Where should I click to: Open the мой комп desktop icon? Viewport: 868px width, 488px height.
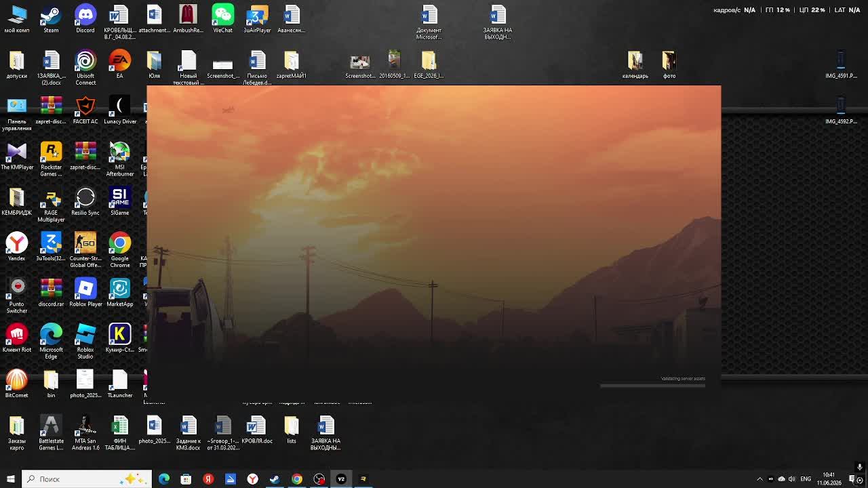pyautogui.click(x=17, y=18)
